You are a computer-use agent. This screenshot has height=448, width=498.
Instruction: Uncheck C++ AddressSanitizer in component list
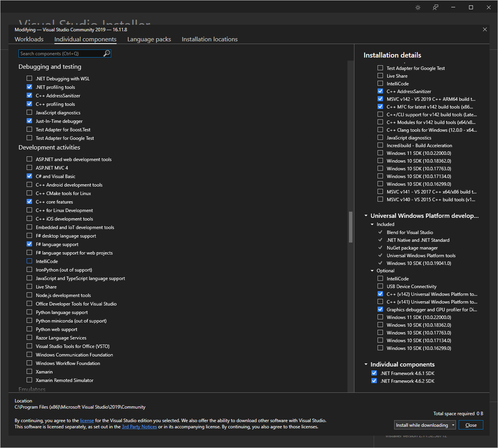click(x=29, y=95)
